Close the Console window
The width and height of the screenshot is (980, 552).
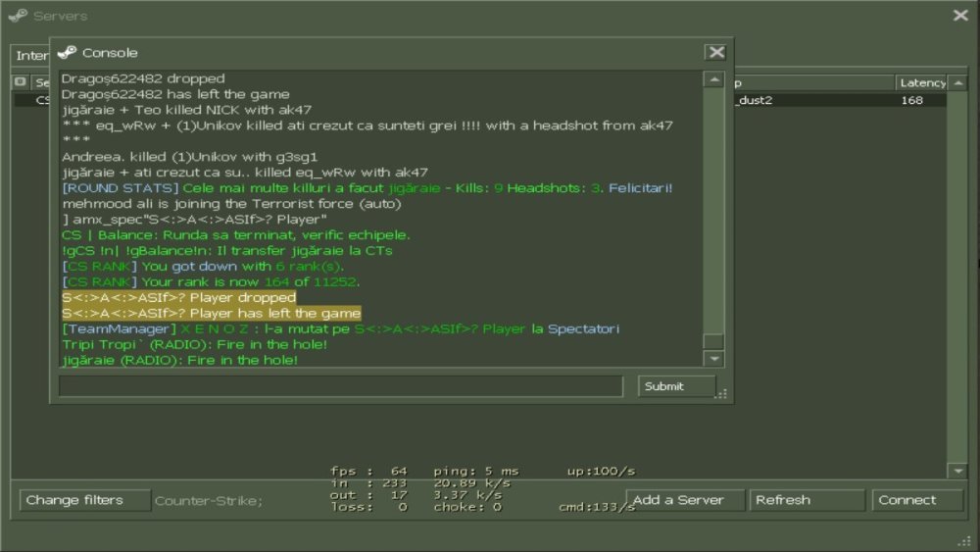click(716, 53)
